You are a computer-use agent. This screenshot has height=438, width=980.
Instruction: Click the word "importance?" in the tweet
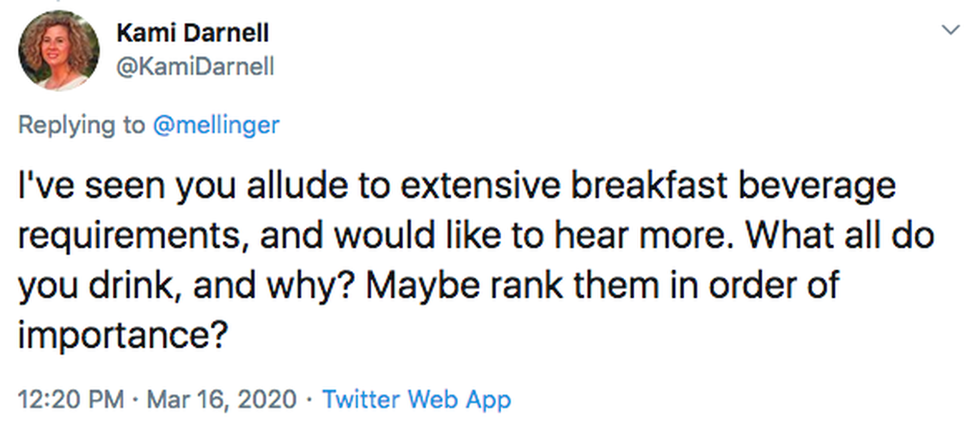point(123,334)
